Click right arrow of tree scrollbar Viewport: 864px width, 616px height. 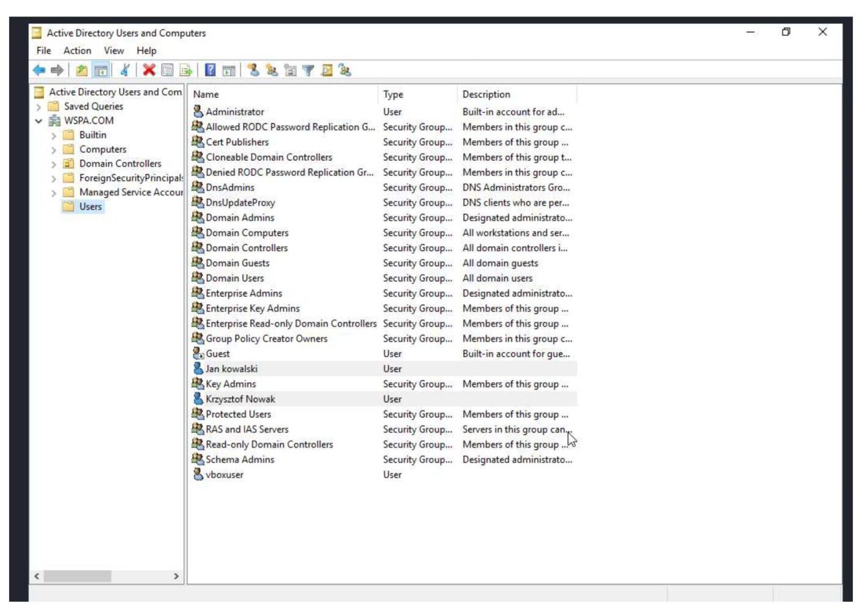click(176, 576)
